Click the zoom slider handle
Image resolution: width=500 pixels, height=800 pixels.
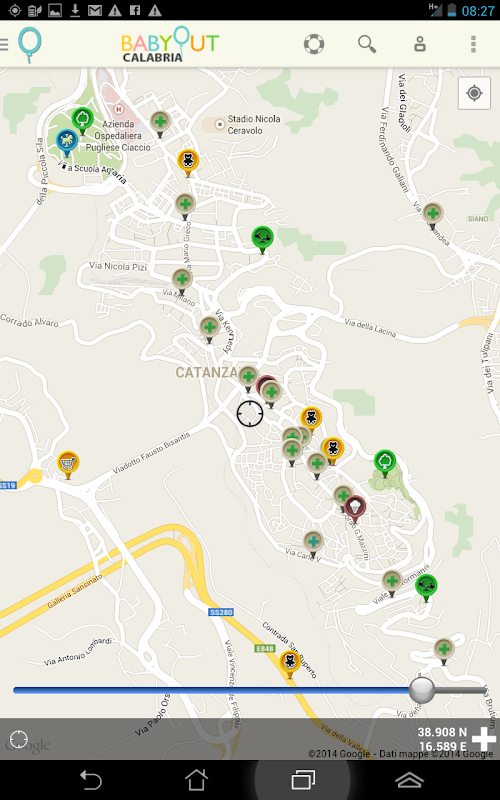pos(422,690)
